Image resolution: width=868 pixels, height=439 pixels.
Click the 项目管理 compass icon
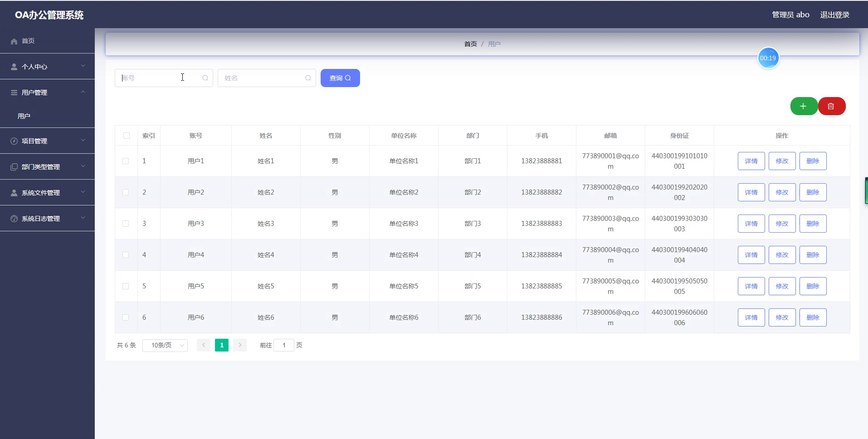[x=14, y=141]
